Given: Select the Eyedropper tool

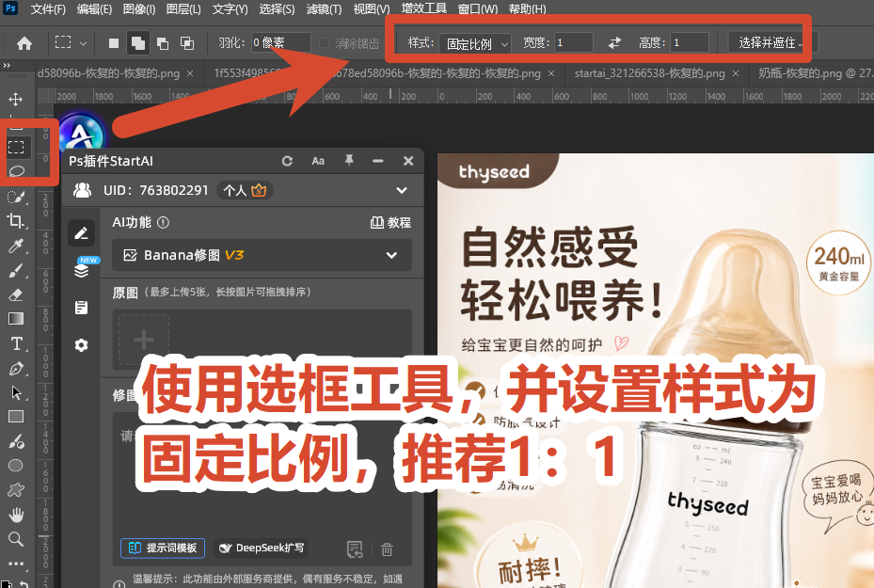Looking at the screenshot, I should point(16,246).
